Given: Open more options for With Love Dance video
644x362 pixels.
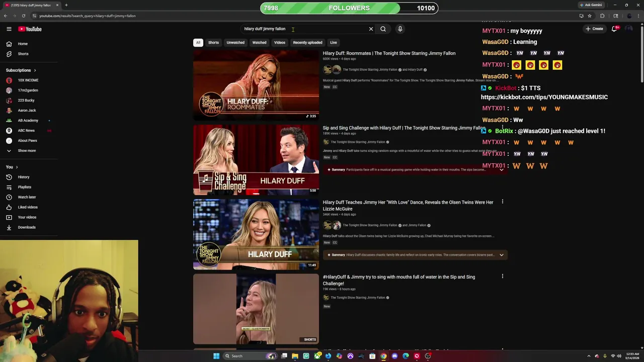Looking at the screenshot, I should [502, 202].
